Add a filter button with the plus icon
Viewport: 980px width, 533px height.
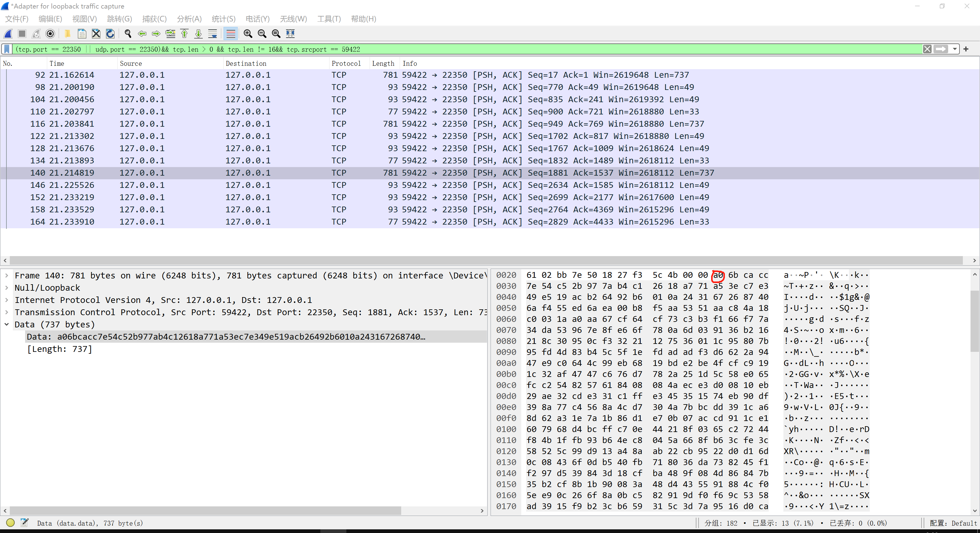pos(966,49)
